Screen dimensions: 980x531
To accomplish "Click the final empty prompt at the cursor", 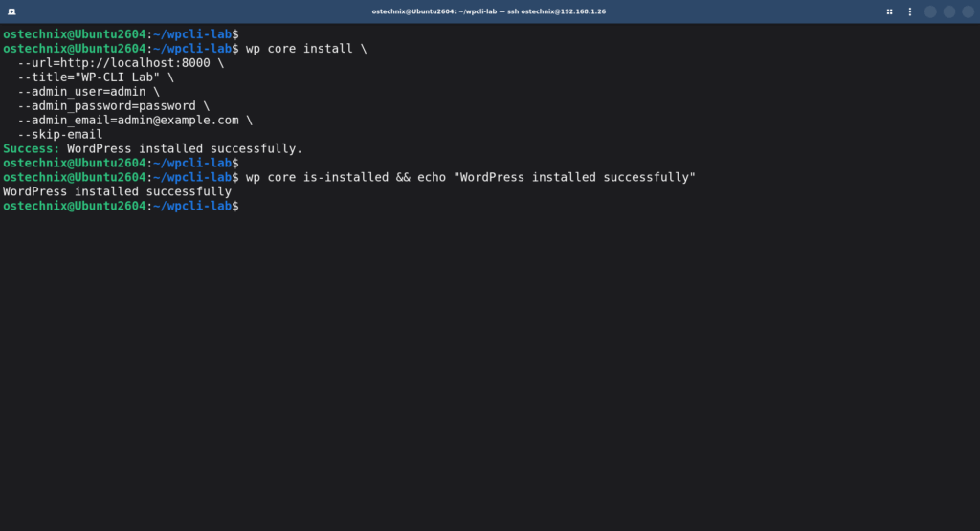I will click(122, 206).
